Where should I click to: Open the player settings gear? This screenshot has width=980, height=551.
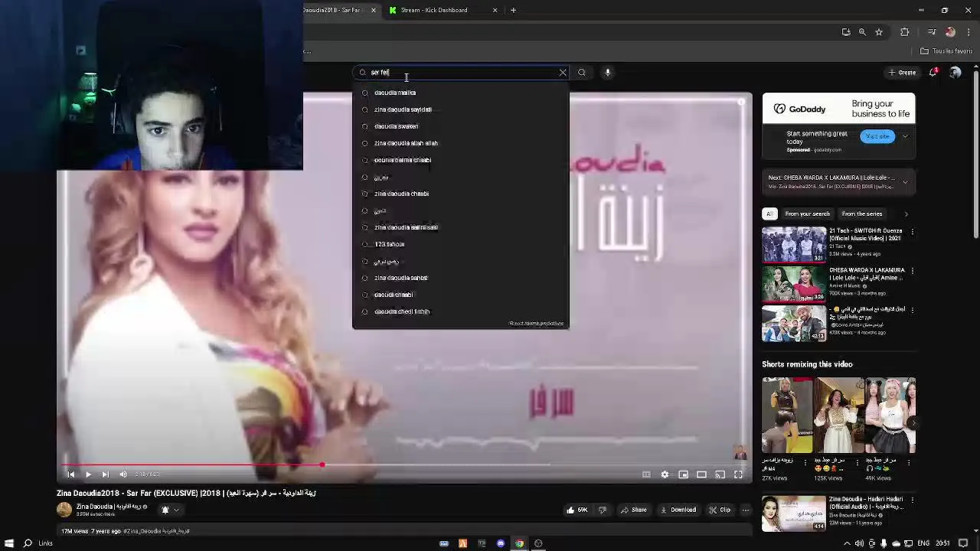click(665, 474)
